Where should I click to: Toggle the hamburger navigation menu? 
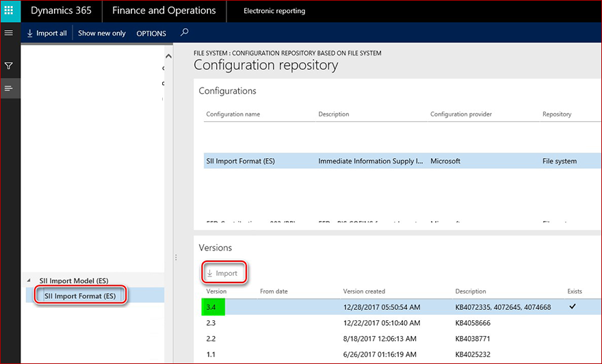(8, 33)
